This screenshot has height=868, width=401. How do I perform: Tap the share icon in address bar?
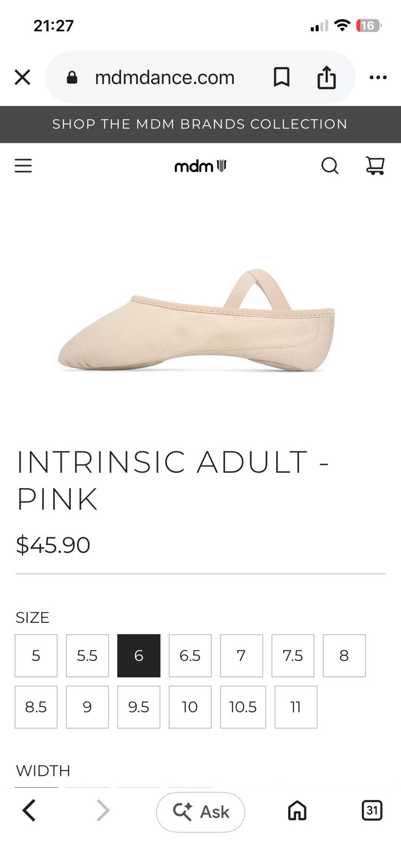click(326, 77)
